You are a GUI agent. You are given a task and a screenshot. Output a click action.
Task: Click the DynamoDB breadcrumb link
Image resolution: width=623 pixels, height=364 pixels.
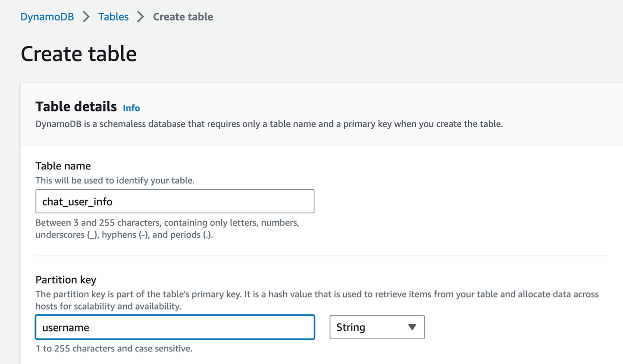coord(47,17)
